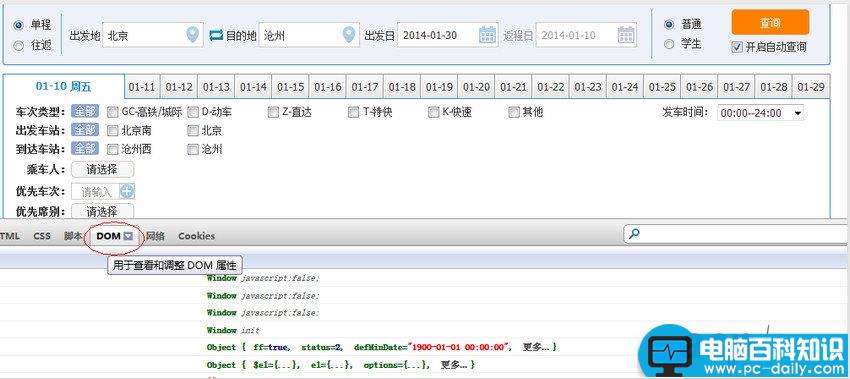Screen dimensions: 850x379
Task: Open the Firebug CSS tab
Action: (42, 236)
